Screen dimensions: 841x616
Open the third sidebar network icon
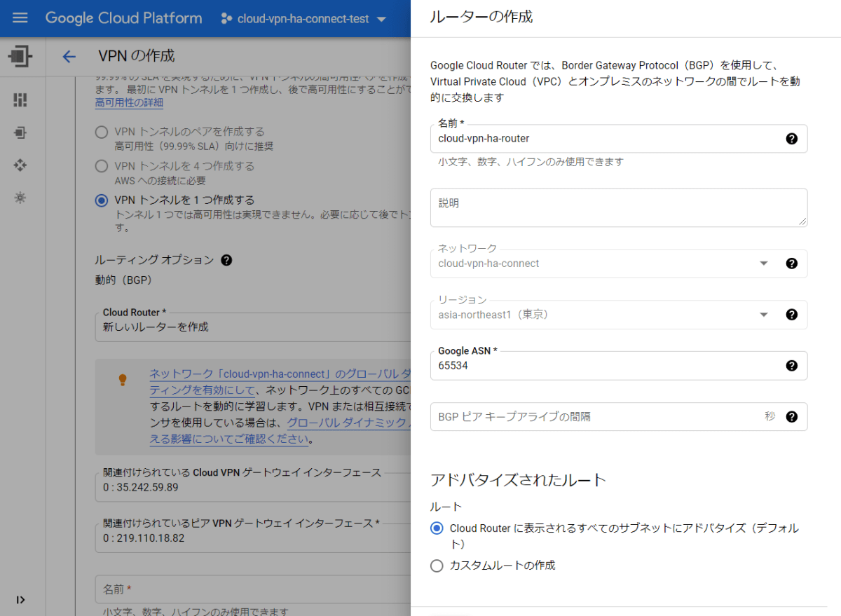[20, 165]
